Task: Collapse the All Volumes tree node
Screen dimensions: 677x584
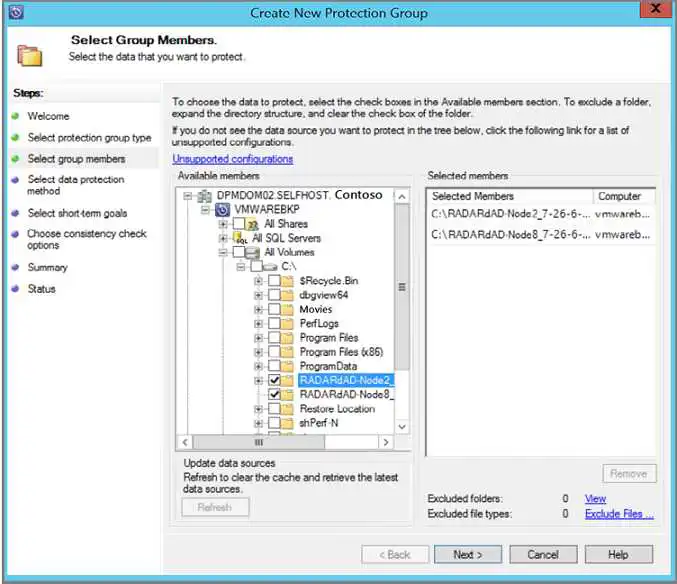Action: pyautogui.click(x=223, y=253)
